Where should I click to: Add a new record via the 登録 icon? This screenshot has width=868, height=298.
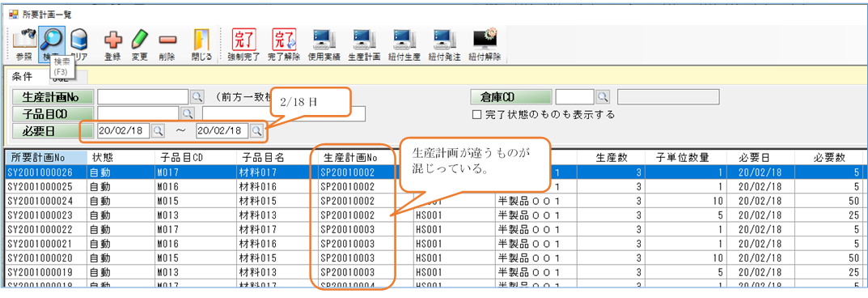point(112,44)
